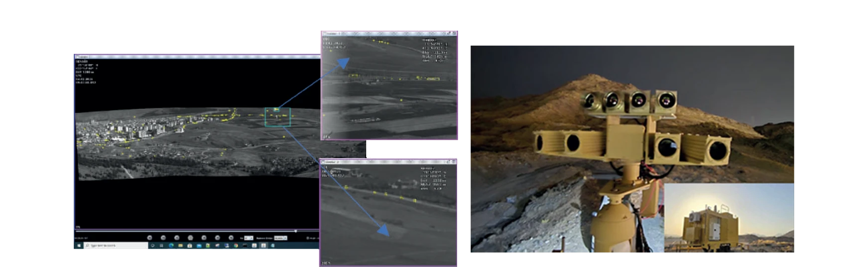Open Microsoft Edge from the taskbar
Viewport: 868px width, 267px height.
(x=171, y=246)
